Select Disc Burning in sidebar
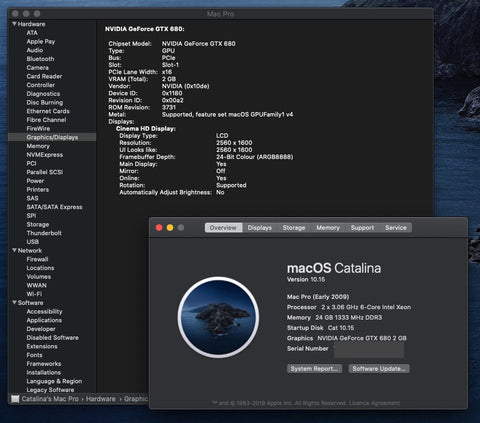Screen dimensions: 480x423 coord(45,103)
